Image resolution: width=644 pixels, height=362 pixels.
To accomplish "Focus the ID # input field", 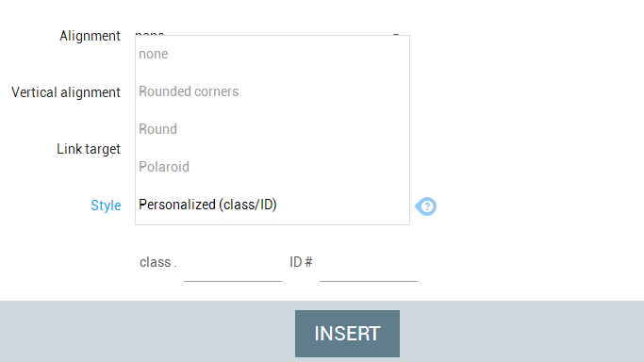I will [x=369, y=263].
